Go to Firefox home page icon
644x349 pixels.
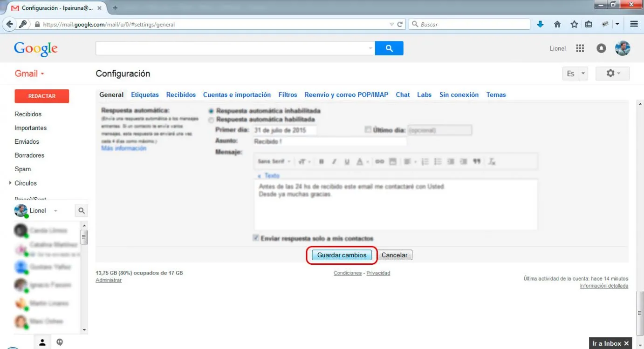pyautogui.click(x=557, y=24)
